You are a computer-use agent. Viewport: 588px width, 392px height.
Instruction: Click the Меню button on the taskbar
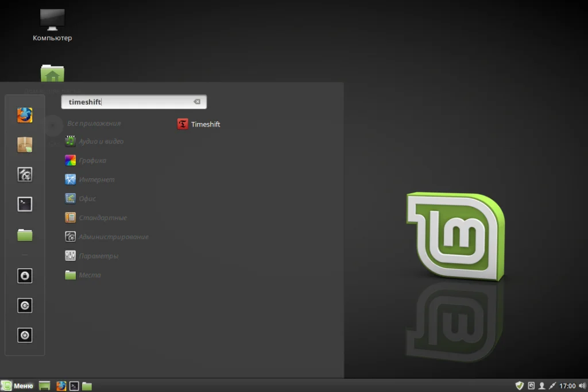pyautogui.click(x=17, y=386)
